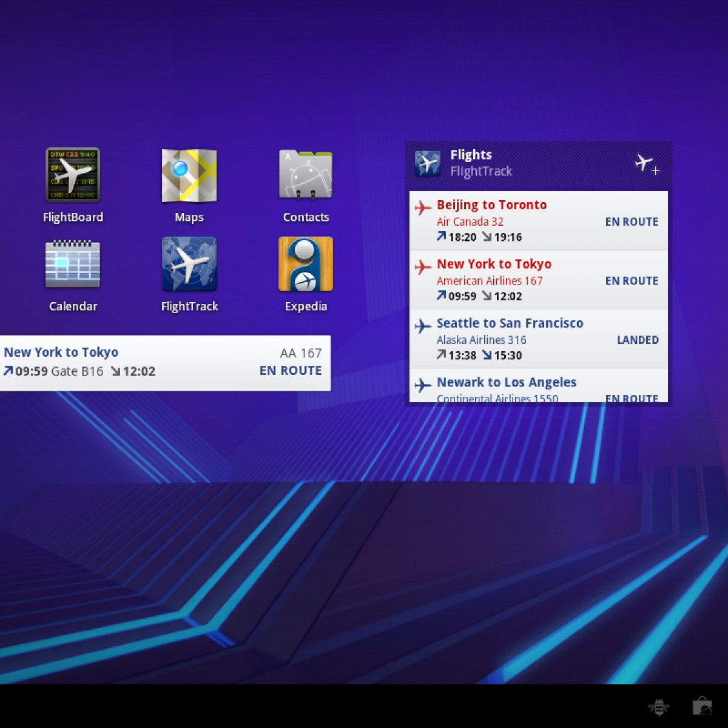Open the Calendar app
728x728 pixels.
pos(73,265)
